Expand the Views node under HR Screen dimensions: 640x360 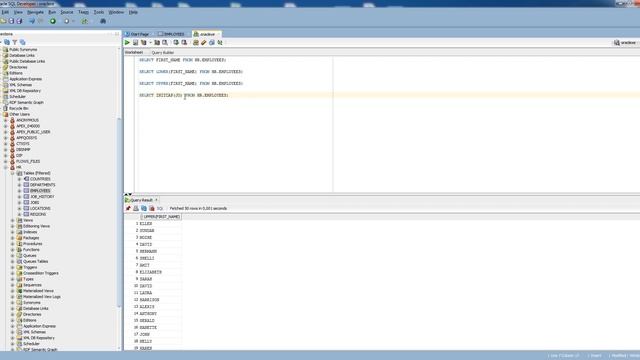[13, 220]
